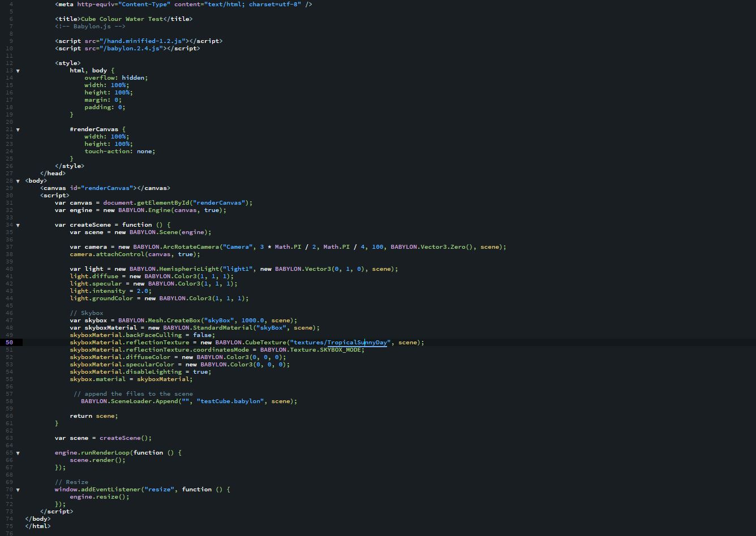Click the closing </script> tag at line 73
Viewport: 756px width, 536px height.
pos(57,511)
